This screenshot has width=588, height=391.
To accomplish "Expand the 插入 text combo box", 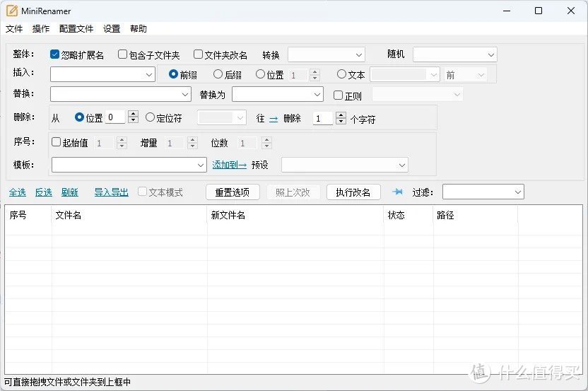I will 102,74.
